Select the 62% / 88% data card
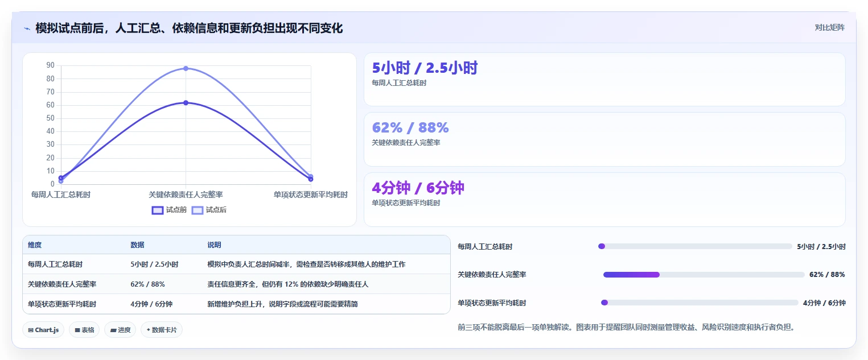This screenshot has height=360, width=868. coord(604,139)
